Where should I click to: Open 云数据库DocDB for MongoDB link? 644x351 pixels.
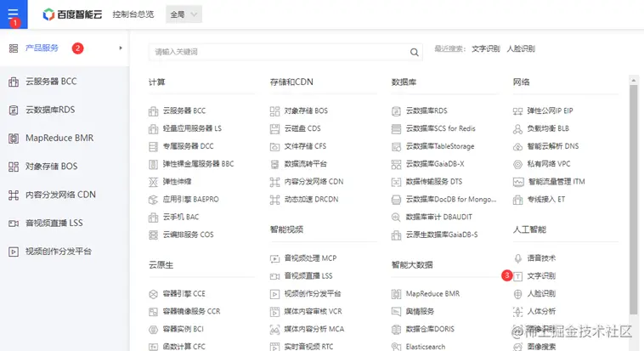[x=451, y=199]
